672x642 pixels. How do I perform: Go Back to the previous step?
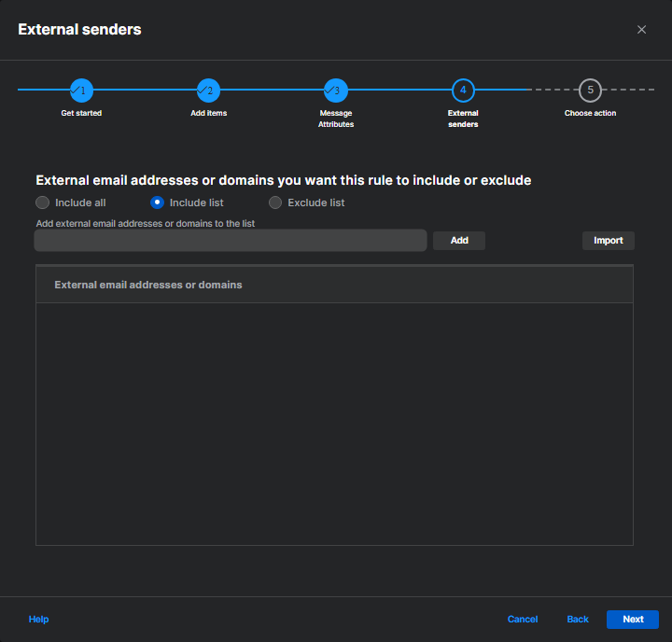tap(578, 620)
